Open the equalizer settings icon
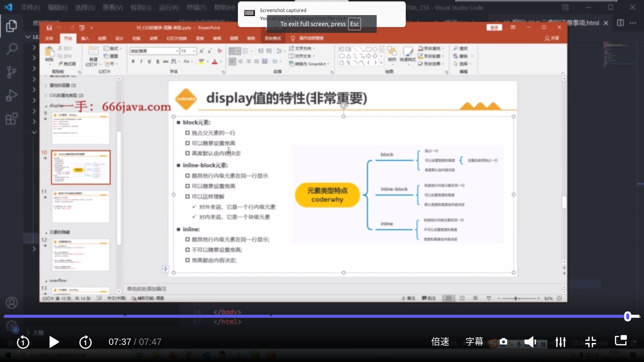Viewport: 644px width, 362px height. point(560,342)
